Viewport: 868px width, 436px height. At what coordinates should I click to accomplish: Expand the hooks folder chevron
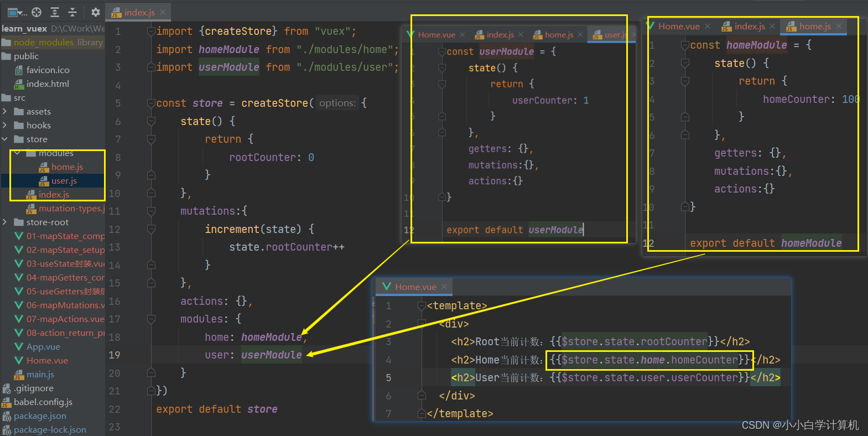click(x=5, y=125)
